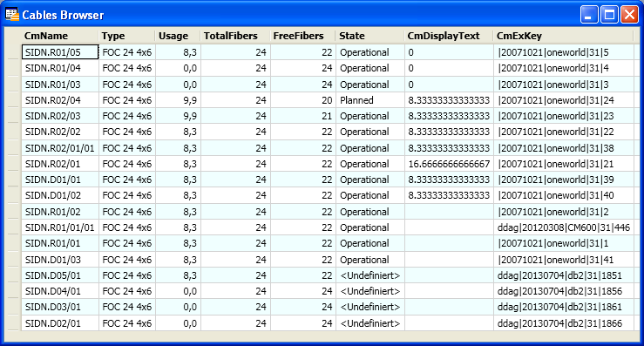The image size is (644, 346).
Task: Click the key ddag|20130704|db2|31|1856
Action: tap(564, 291)
